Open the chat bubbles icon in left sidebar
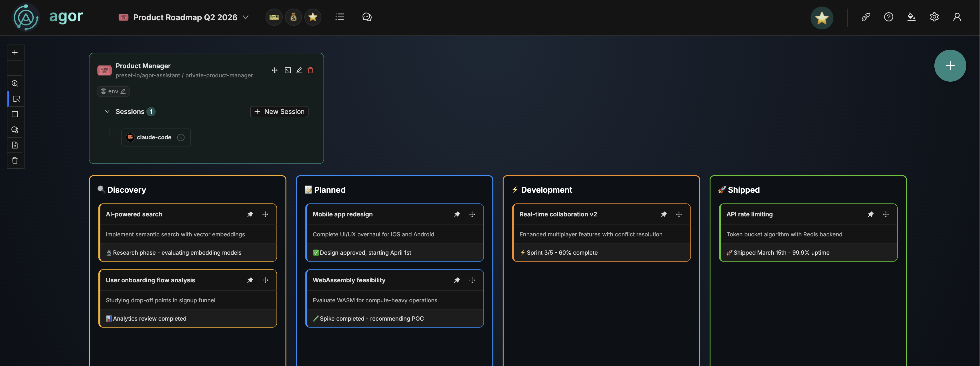 pyautogui.click(x=15, y=129)
